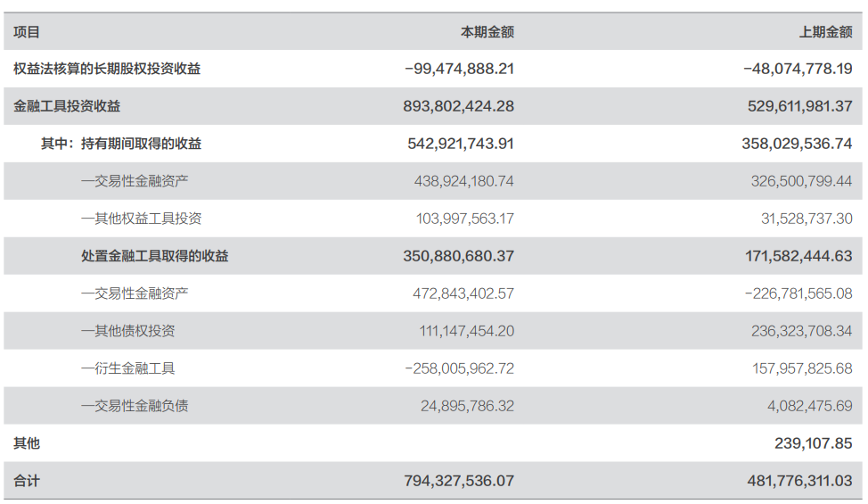
Task: Select the 合计 total 794,327,536.07
Action: tap(459, 481)
